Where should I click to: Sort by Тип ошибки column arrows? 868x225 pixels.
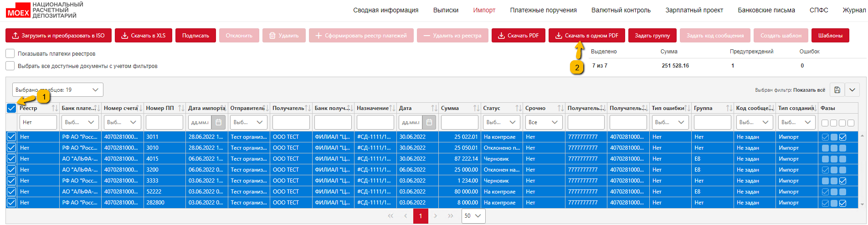pyautogui.click(x=687, y=108)
